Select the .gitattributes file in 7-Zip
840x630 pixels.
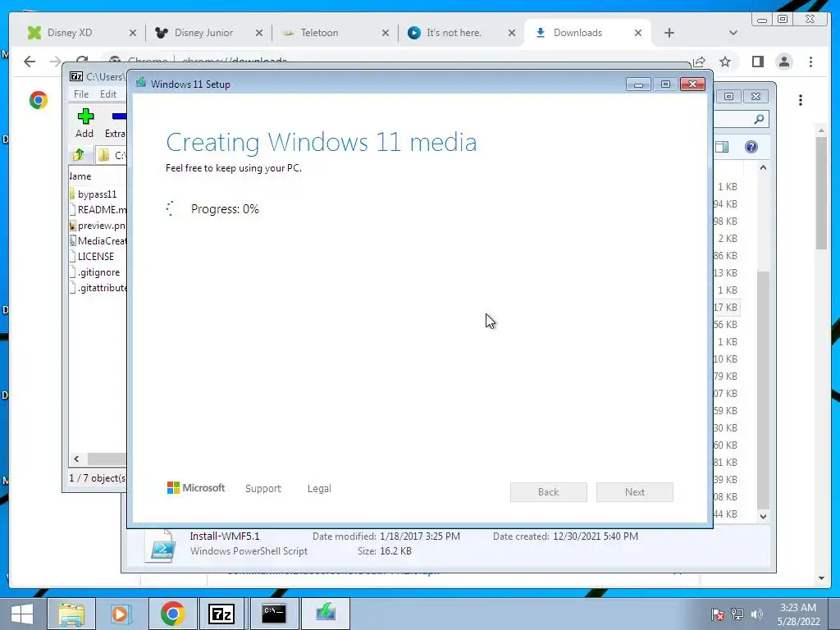(98, 288)
